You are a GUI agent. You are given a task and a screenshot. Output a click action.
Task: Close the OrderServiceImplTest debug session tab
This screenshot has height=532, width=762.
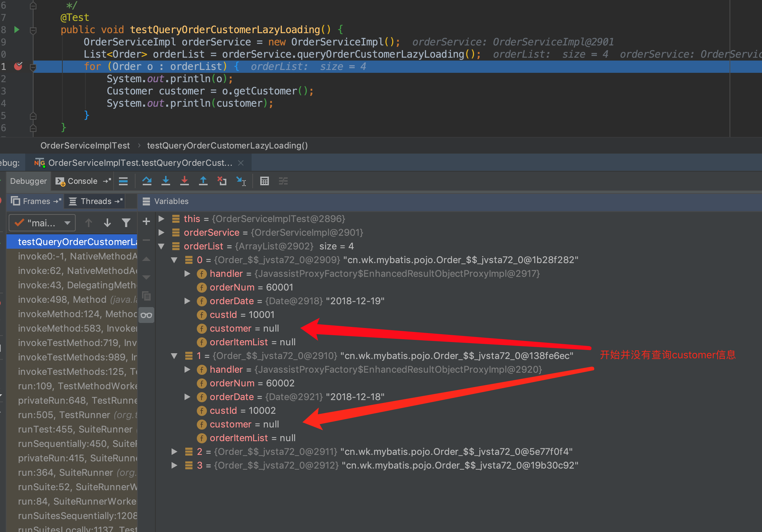point(241,163)
